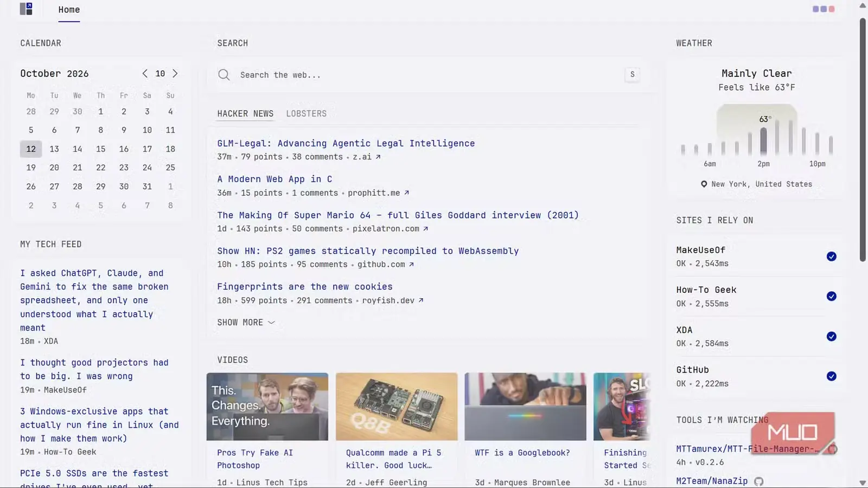This screenshot has height=488, width=868.
Task: Click OK 2,543ms status text
Action: (702, 264)
